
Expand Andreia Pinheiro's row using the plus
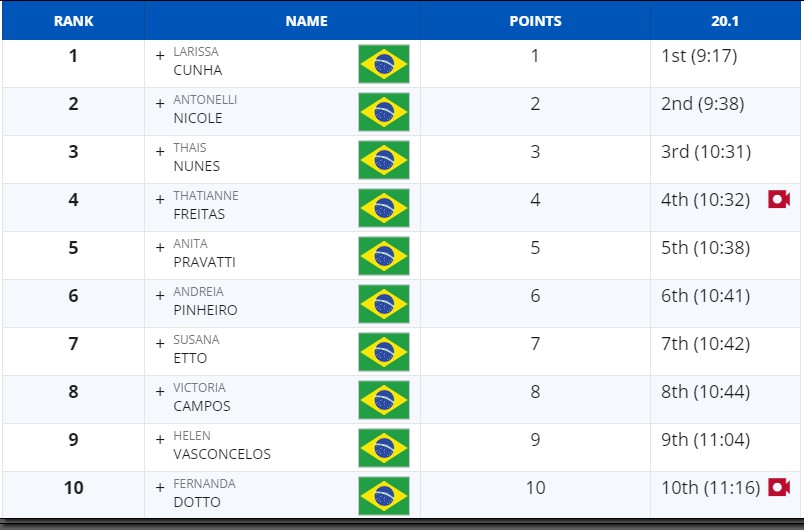[x=160, y=295]
